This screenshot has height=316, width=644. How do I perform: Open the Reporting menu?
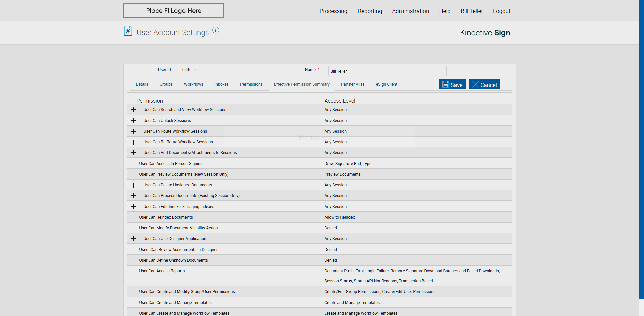click(370, 11)
